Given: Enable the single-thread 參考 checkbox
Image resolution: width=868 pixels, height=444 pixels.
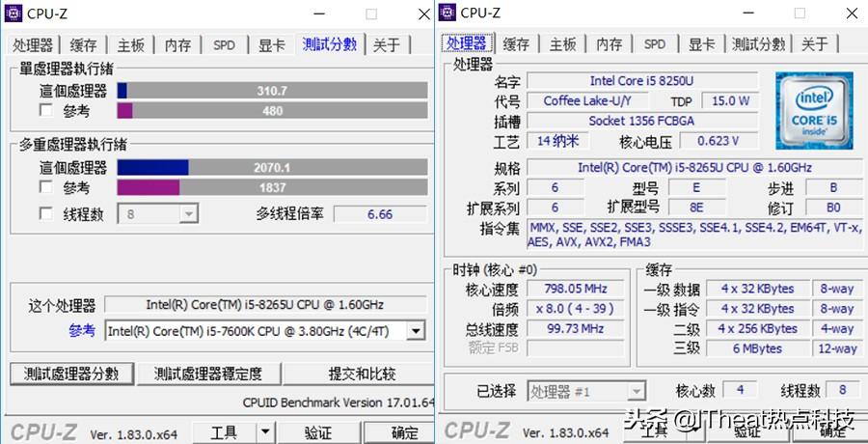Looking at the screenshot, I should point(46,110).
